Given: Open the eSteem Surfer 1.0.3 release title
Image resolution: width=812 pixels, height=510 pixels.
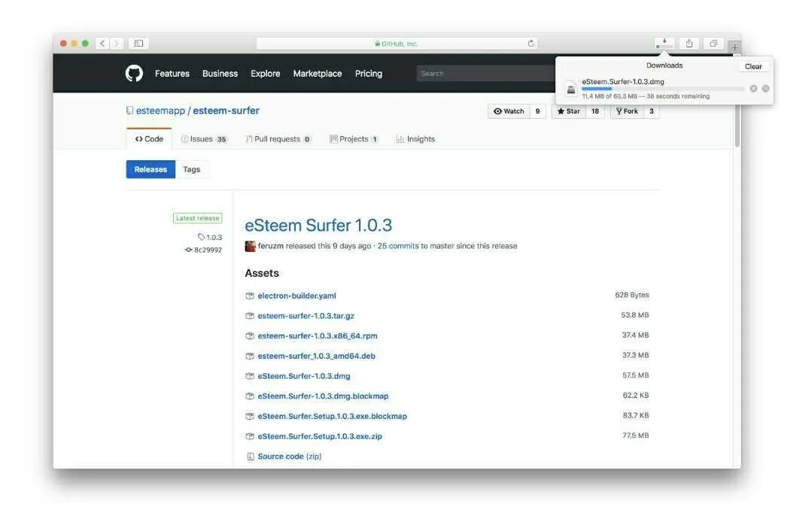Looking at the screenshot, I should [x=318, y=225].
